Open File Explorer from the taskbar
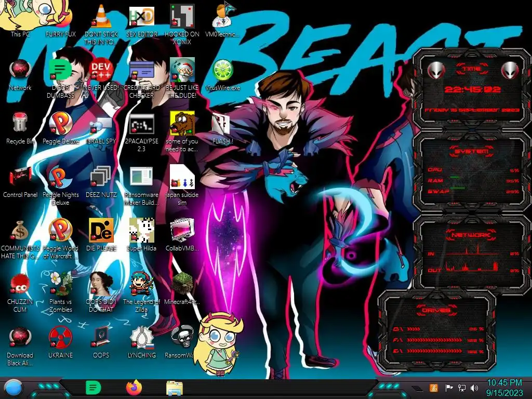 coord(175,388)
